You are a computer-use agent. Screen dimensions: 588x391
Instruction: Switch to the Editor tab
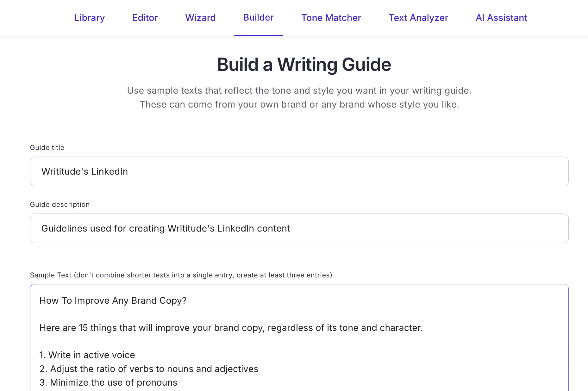tap(145, 18)
